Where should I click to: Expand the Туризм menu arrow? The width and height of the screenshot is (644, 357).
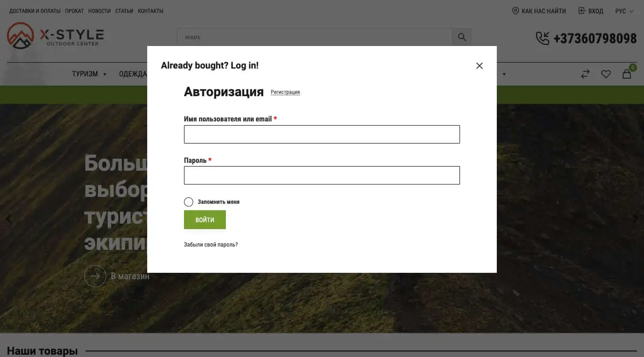coord(105,74)
